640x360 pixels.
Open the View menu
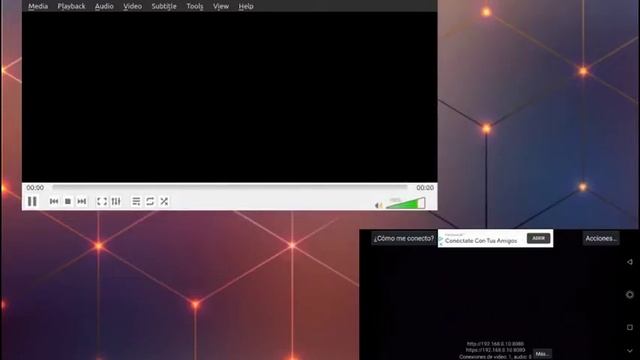click(221, 6)
